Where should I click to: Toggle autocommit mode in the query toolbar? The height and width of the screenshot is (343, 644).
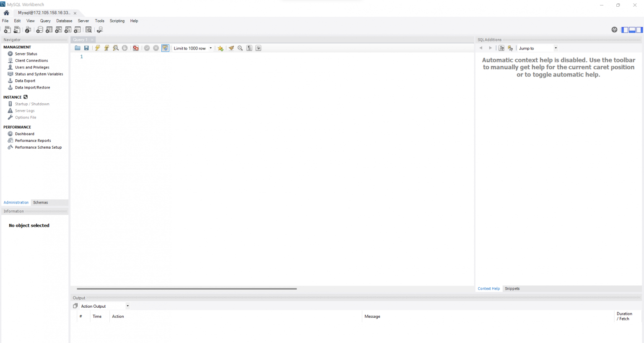tap(165, 48)
